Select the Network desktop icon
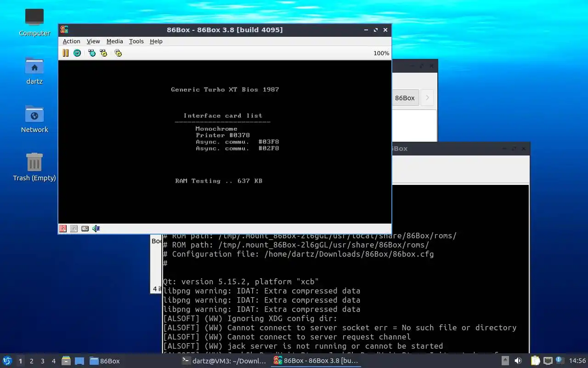 click(x=34, y=119)
